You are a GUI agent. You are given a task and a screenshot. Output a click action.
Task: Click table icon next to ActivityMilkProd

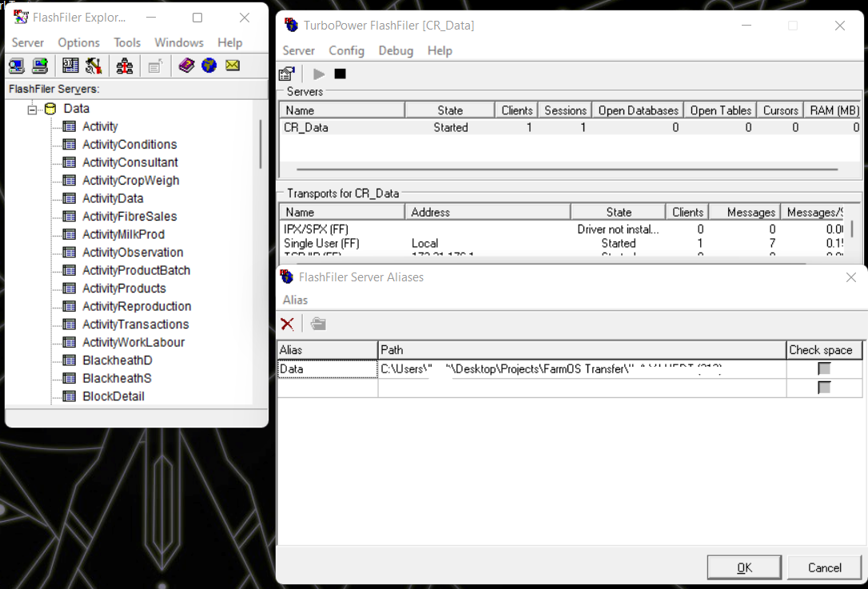pyautogui.click(x=70, y=234)
